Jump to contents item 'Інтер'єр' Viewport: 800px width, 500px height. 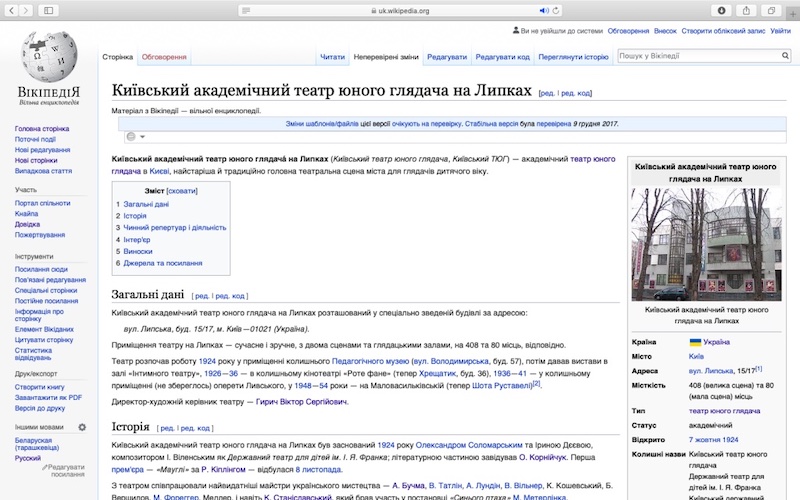click(x=137, y=239)
